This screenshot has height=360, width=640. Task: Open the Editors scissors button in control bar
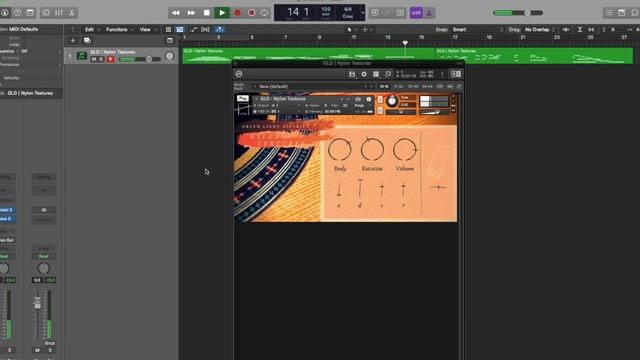tap(72, 13)
